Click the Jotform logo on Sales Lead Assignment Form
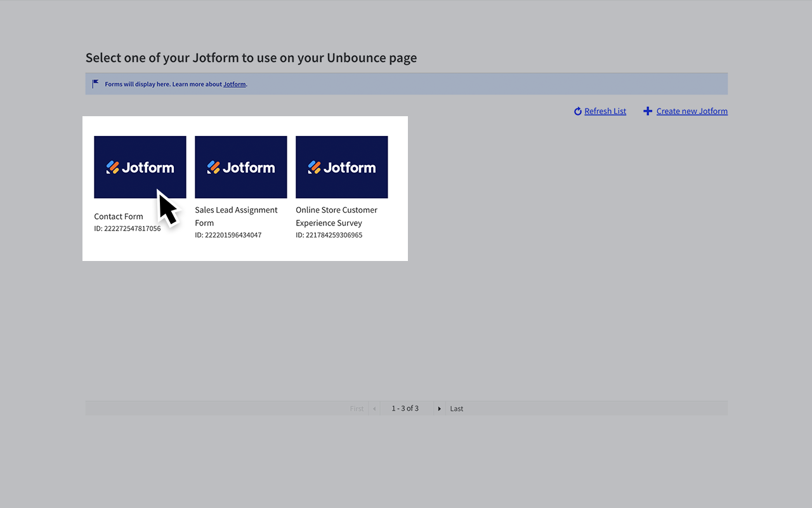This screenshot has width=812, height=508. point(240,167)
